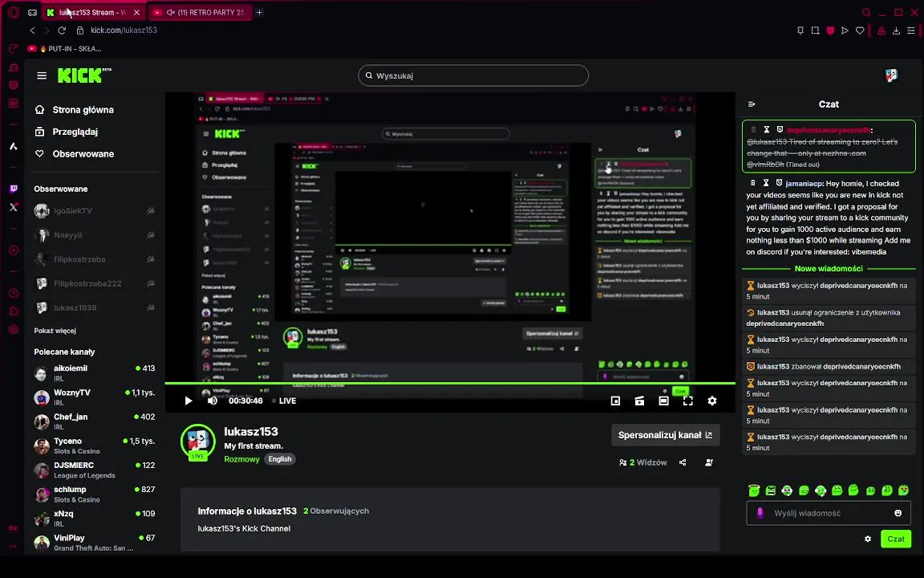The height and width of the screenshot is (578, 924).
Task: Mute the stream volume icon
Action: (x=212, y=401)
